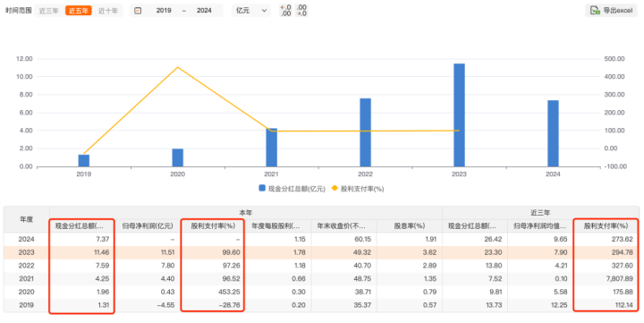Toggle 股利支付率(%) legend series
644x323 pixels.
coord(357,189)
